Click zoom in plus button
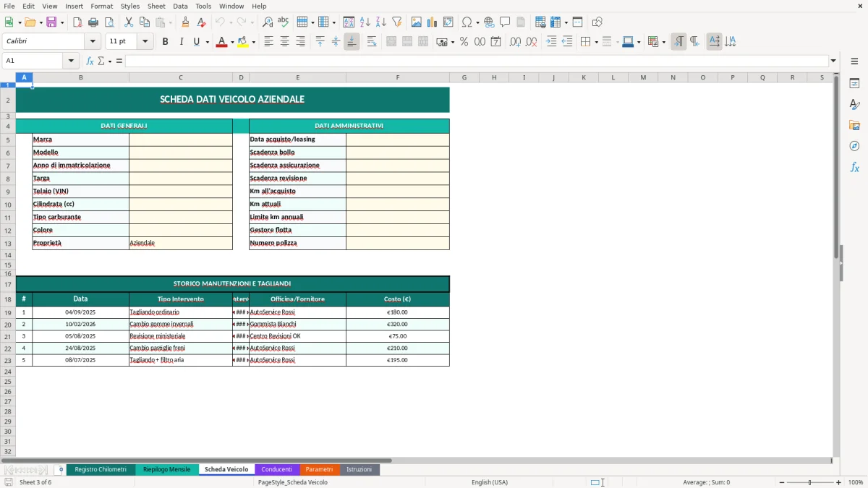 click(x=838, y=482)
